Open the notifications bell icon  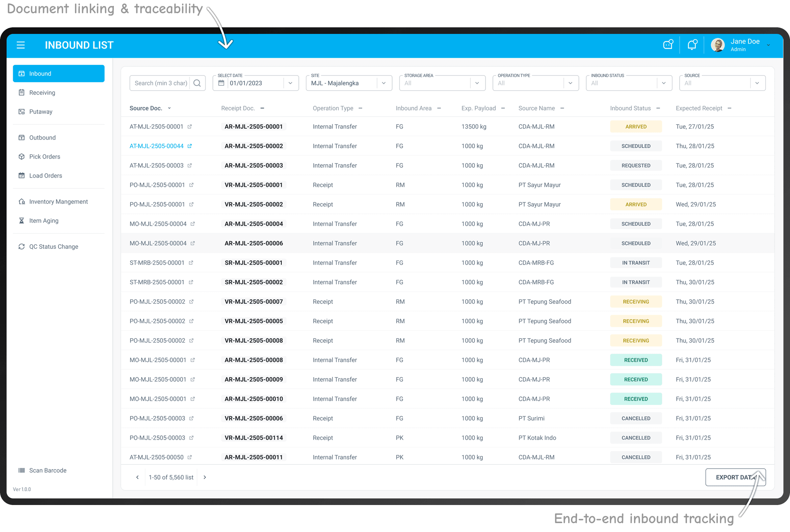click(692, 45)
